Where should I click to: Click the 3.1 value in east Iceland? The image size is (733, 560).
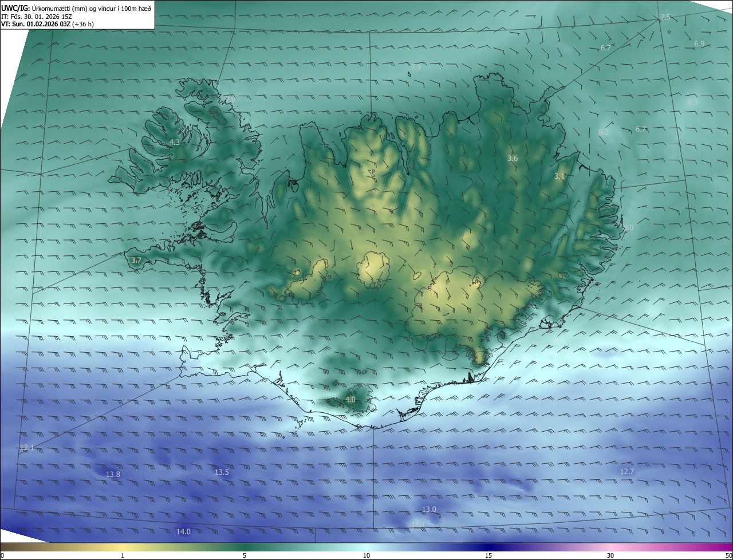pyautogui.click(x=559, y=176)
